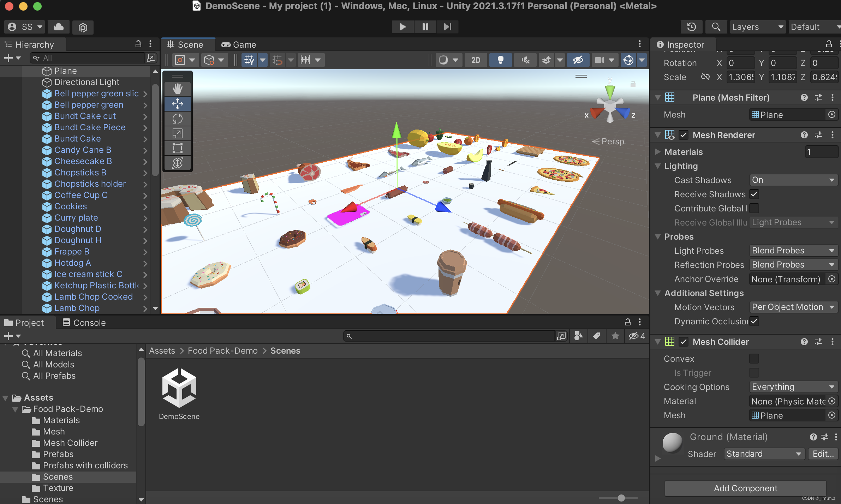
Task: Click the Add Component button
Action: (x=746, y=488)
